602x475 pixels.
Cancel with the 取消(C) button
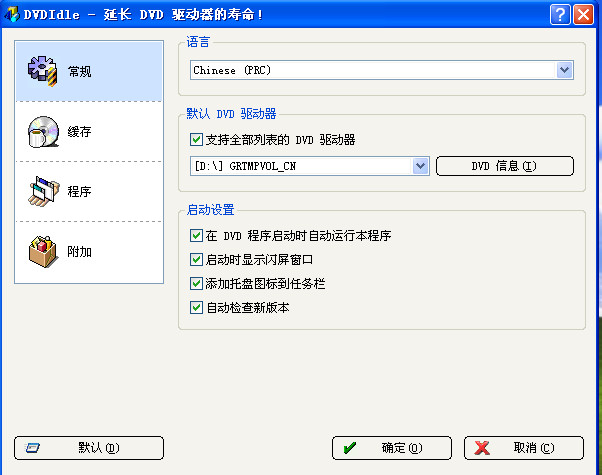coord(524,448)
